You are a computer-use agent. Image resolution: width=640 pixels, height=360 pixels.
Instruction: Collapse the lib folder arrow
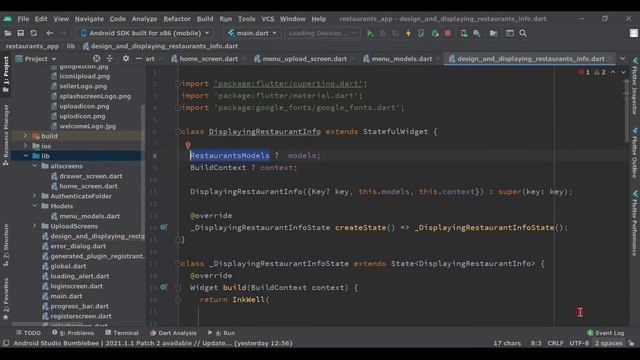pos(26,156)
